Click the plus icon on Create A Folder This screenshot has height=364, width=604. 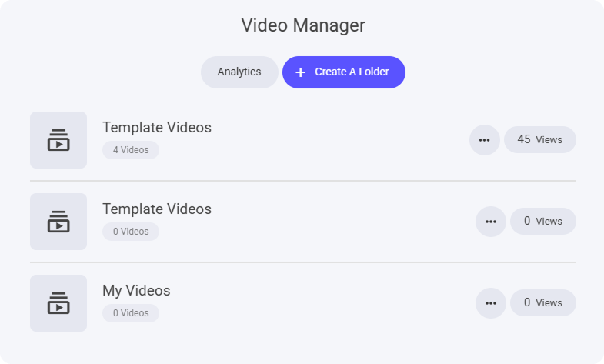301,72
